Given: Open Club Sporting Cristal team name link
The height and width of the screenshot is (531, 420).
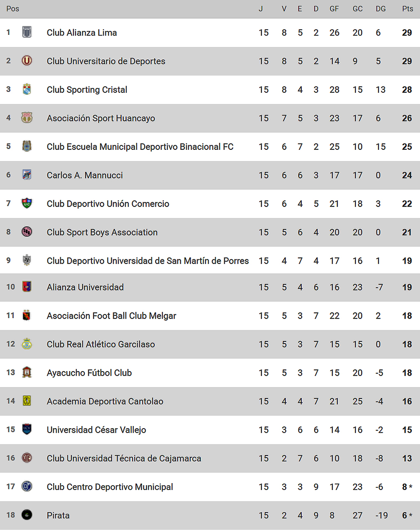Looking at the screenshot, I should (87, 90).
